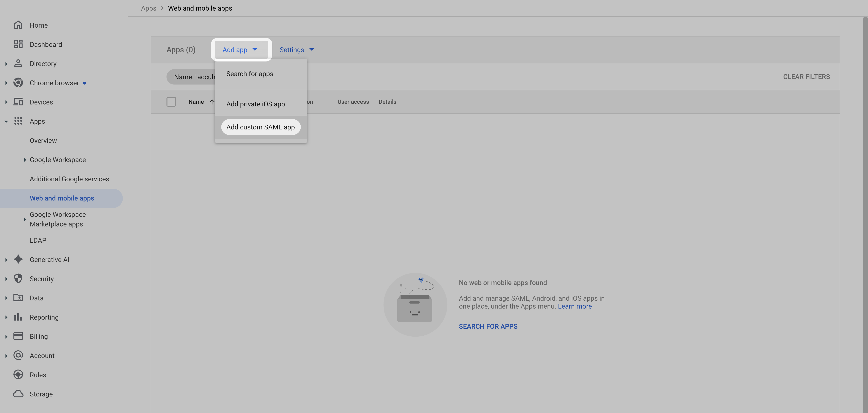The width and height of the screenshot is (868, 413).
Task: Open Additional Google services page
Action: pyautogui.click(x=69, y=179)
